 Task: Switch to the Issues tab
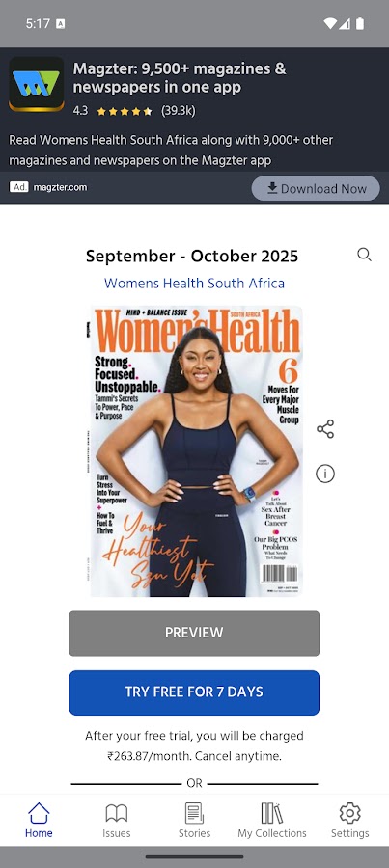pos(117,821)
